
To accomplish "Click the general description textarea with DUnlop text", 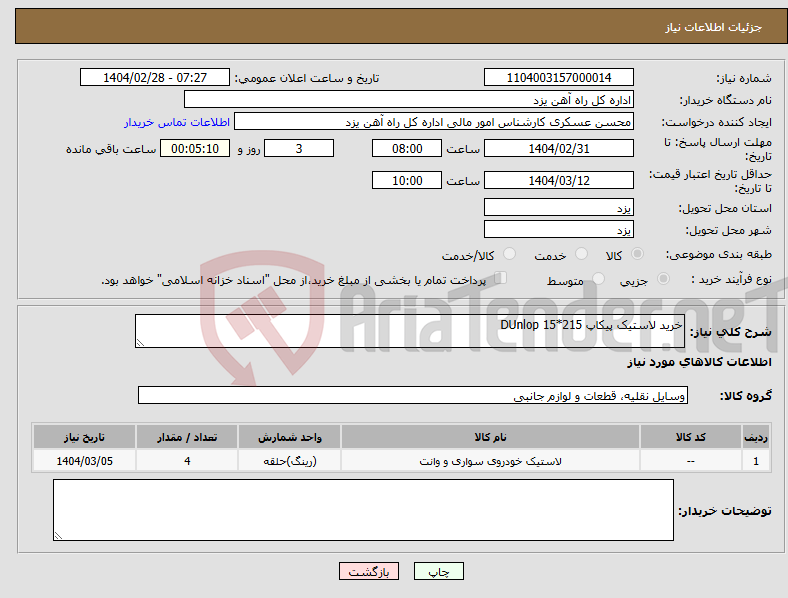I will tap(410, 331).
